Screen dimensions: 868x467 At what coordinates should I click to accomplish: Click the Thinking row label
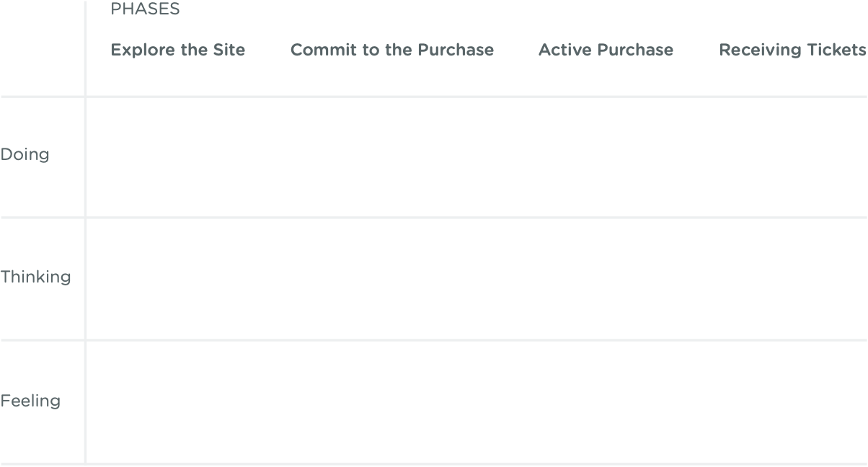(35, 277)
